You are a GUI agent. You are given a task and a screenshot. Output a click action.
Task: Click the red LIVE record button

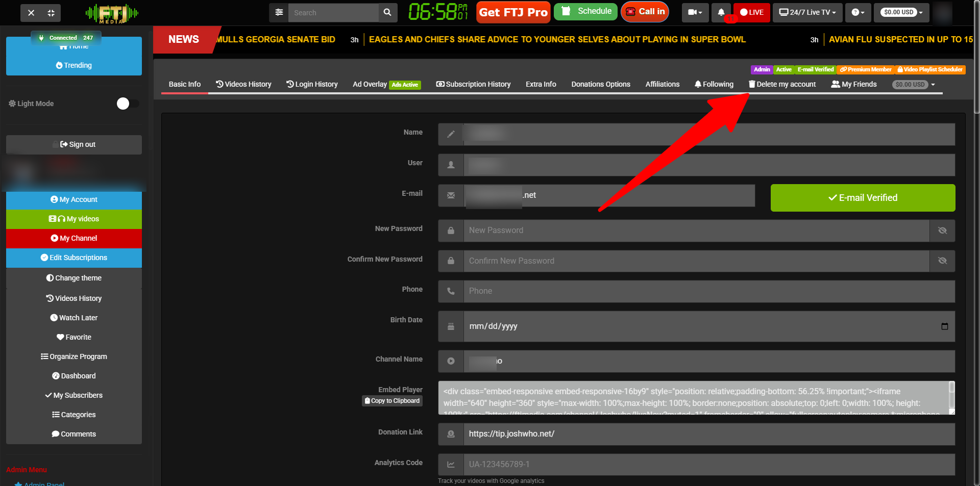pyautogui.click(x=752, y=12)
